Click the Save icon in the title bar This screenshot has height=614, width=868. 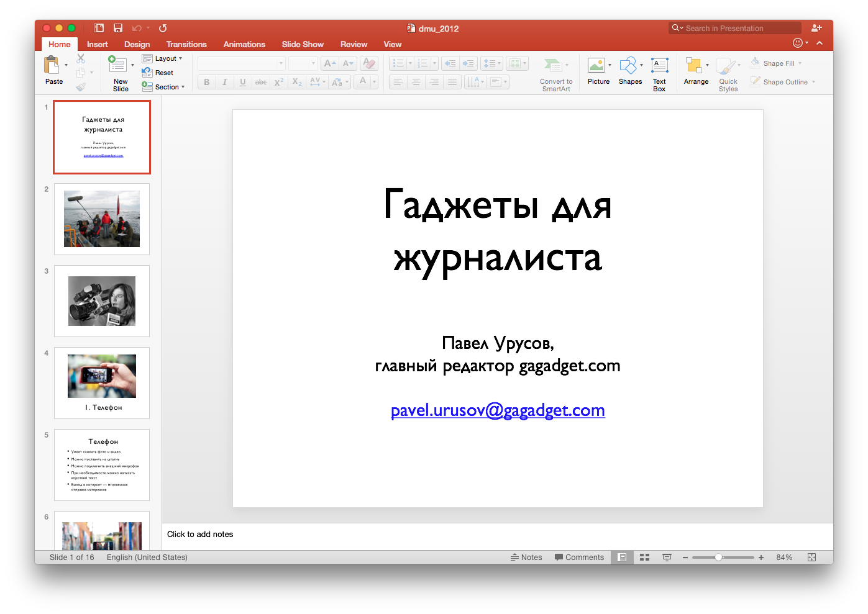pyautogui.click(x=118, y=28)
